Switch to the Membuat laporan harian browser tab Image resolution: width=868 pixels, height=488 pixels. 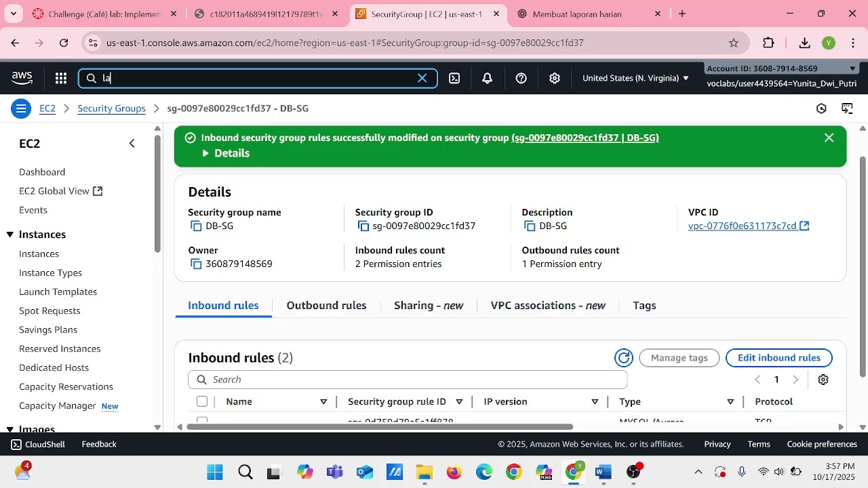point(589,14)
